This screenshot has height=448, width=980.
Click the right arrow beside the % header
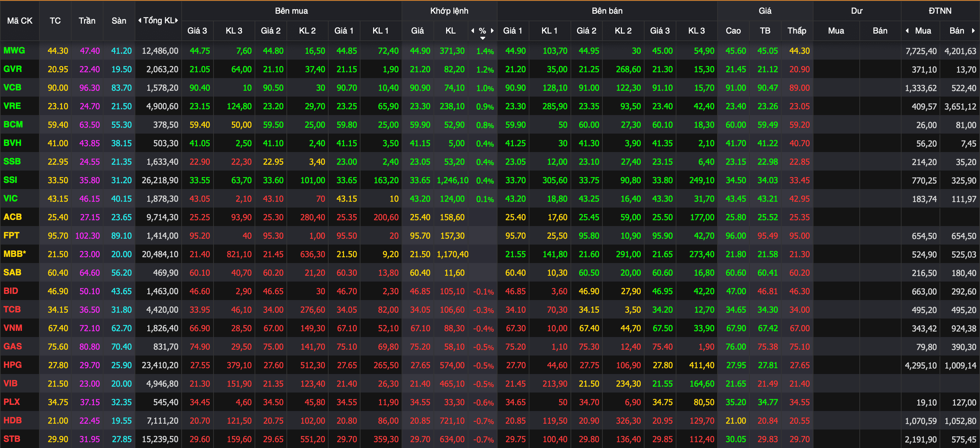tap(492, 31)
